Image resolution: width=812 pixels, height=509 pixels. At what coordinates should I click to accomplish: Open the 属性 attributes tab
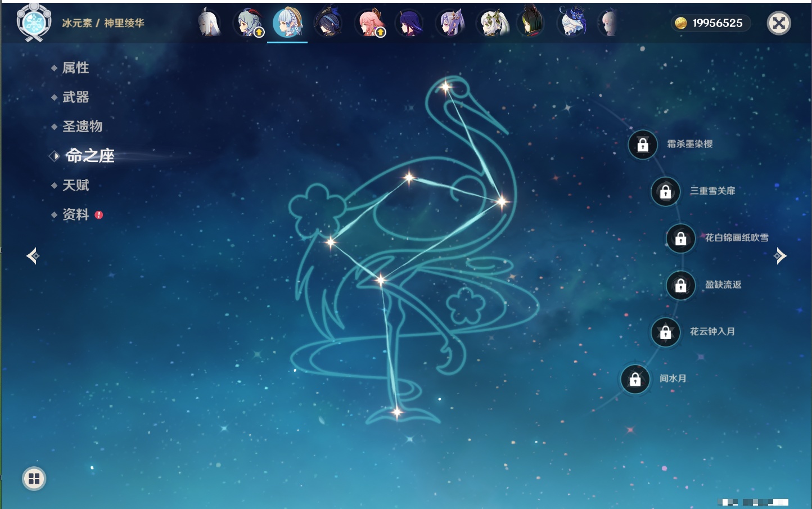[x=75, y=68]
